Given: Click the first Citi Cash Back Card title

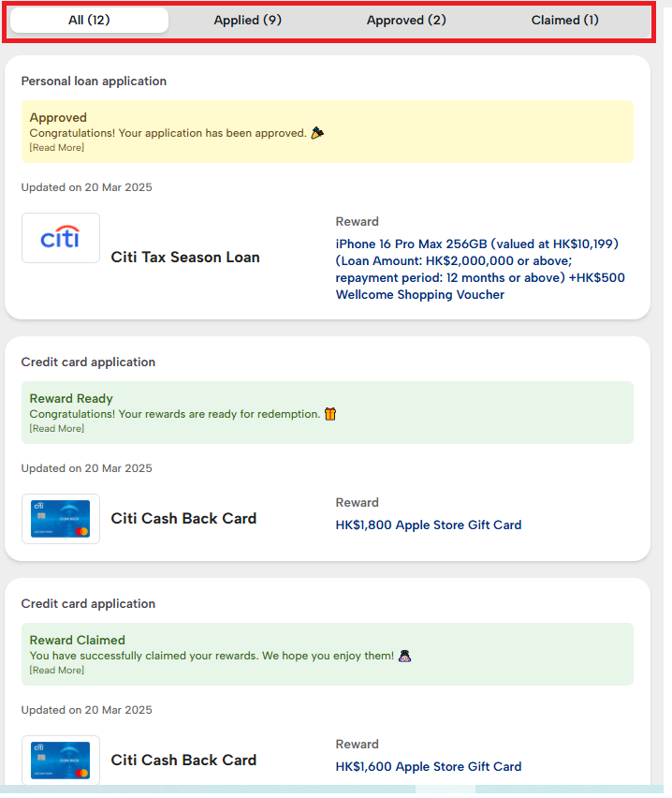Looking at the screenshot, I should (183, 519).
